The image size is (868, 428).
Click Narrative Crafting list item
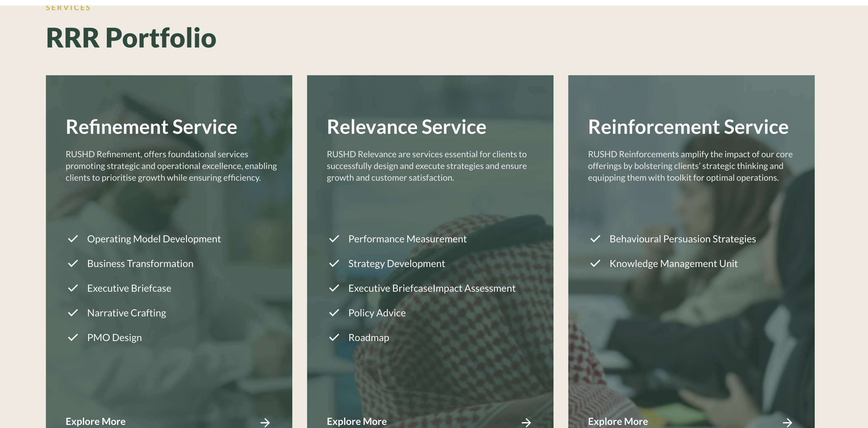(126, 313)
